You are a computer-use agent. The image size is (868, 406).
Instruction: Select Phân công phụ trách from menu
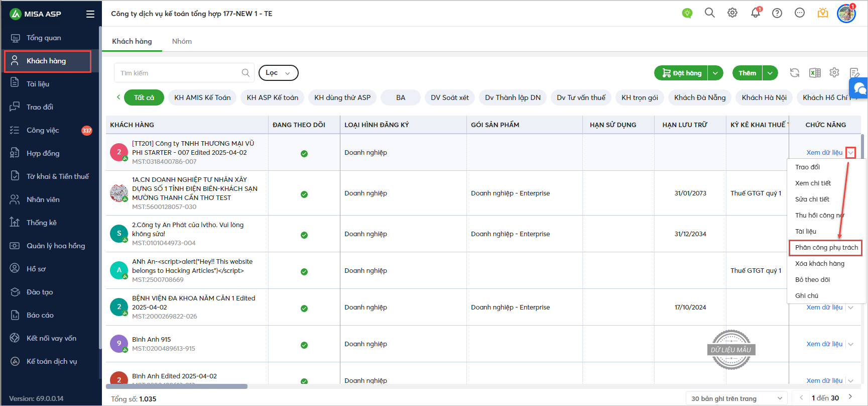826,248
